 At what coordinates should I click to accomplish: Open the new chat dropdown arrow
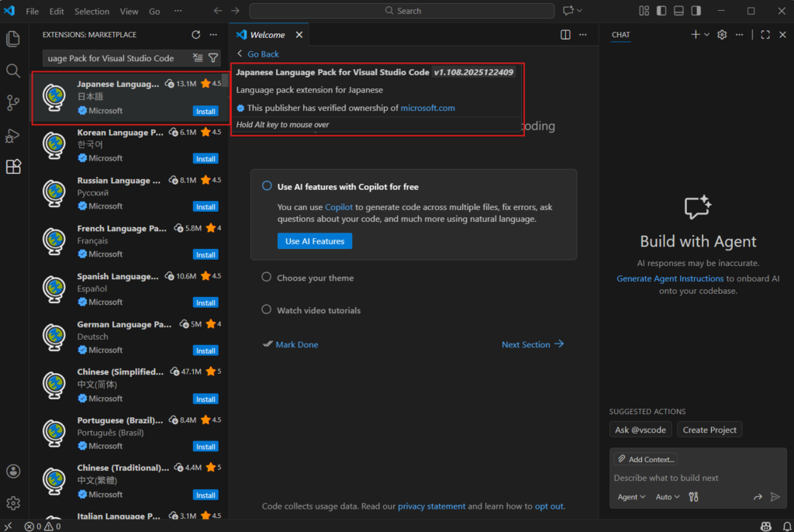point(706,35)
